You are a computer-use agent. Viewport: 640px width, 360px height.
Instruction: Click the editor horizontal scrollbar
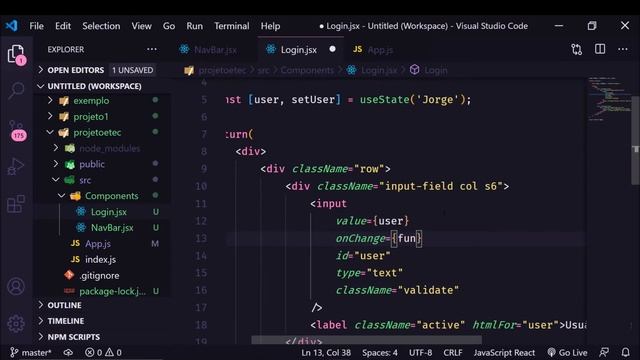[x=366, y=340]
